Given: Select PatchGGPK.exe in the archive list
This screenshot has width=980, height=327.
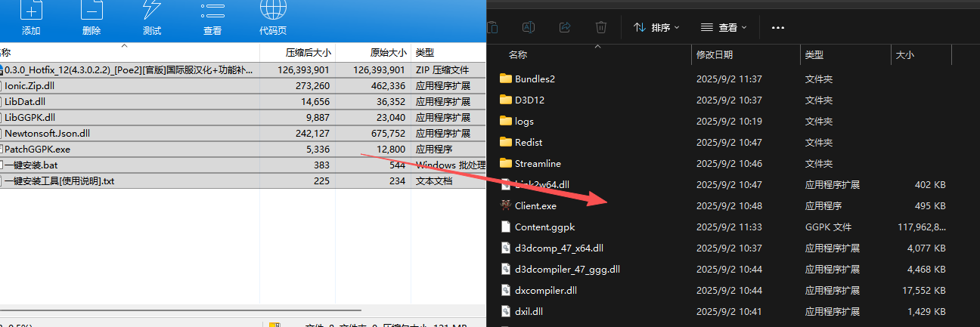Looking at the screenshot, I should pos(37,149).
